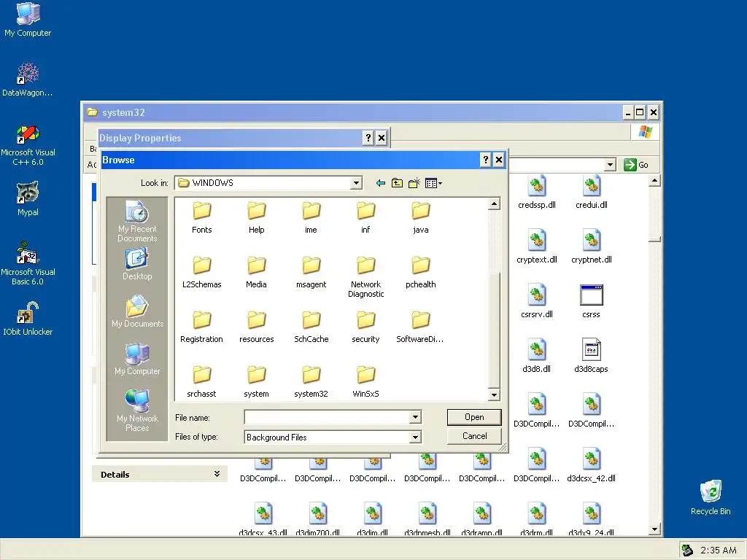This screenshot has width=747, height=560.
Task: Select cryptnet.dll file
Action: click(x=591, y=247)
